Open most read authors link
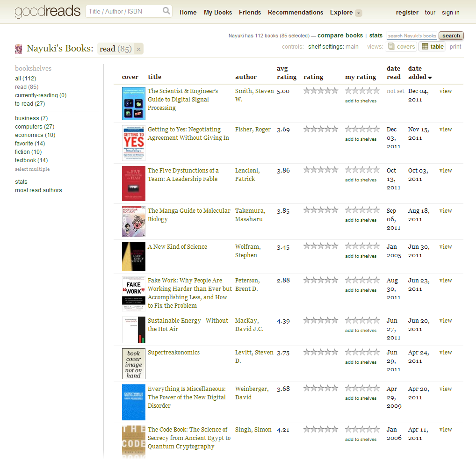 tap(38, 190)
